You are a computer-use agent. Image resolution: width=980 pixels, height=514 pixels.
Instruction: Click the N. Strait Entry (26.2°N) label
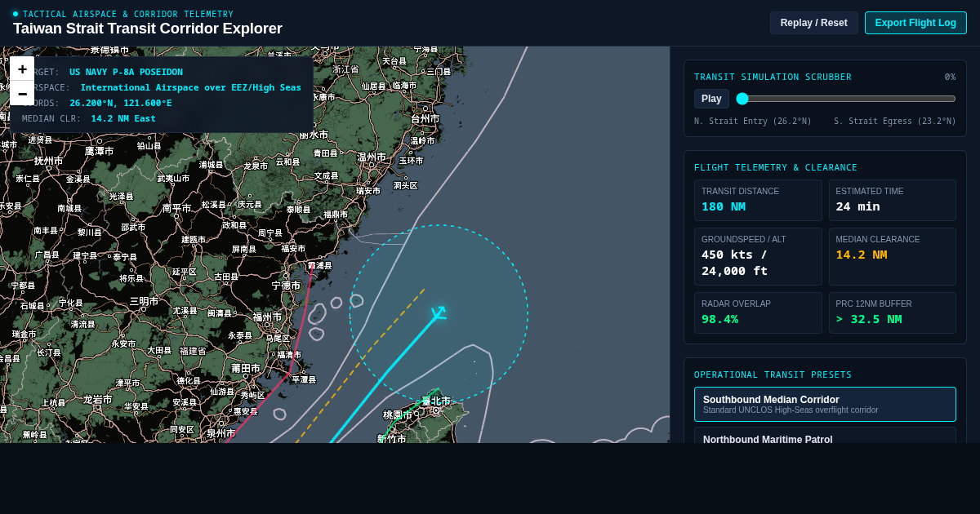click(x=753, y=121)
